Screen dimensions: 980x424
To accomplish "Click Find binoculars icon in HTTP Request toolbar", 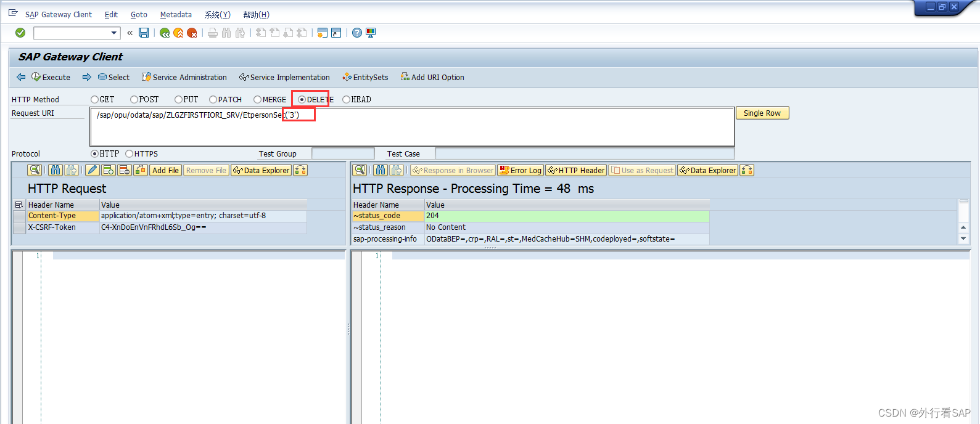I will (56, 170).
